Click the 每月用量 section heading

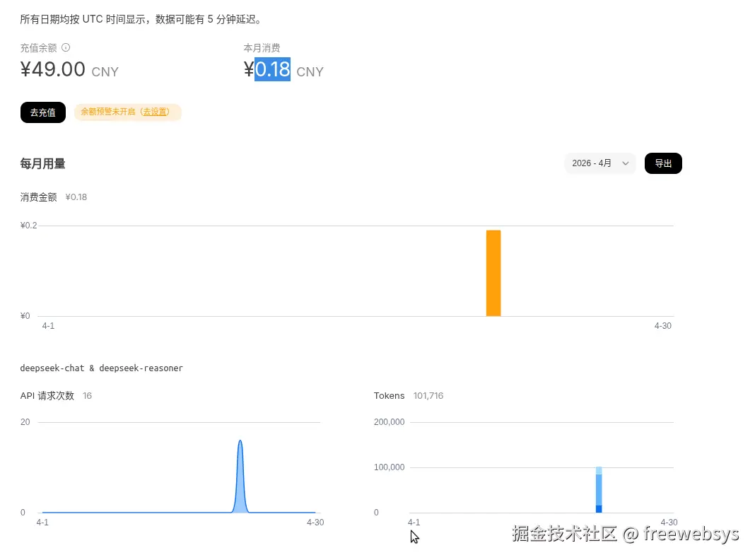tap(42, 164)
